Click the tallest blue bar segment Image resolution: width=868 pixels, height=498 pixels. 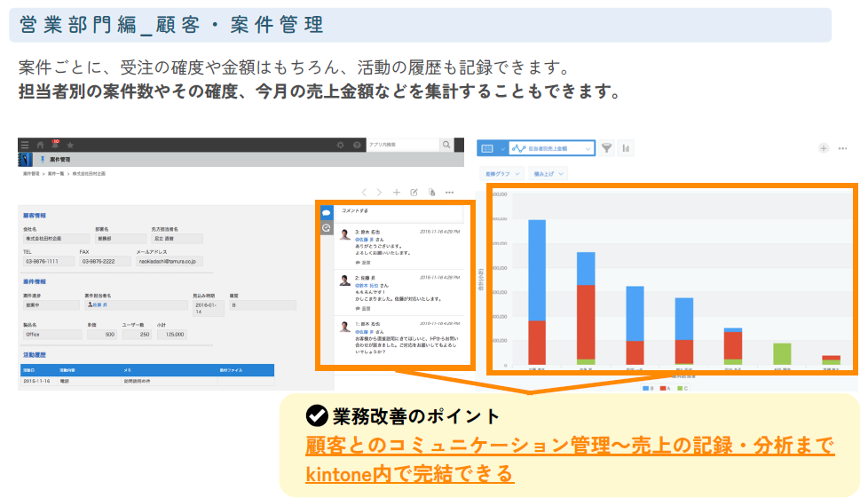537,271
